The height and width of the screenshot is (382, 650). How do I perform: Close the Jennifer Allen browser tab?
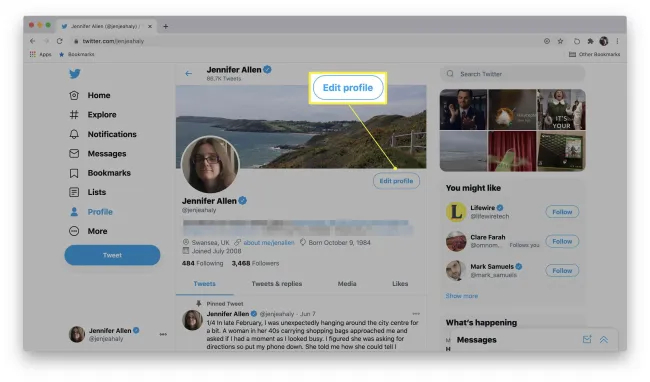tap(150, 26)
